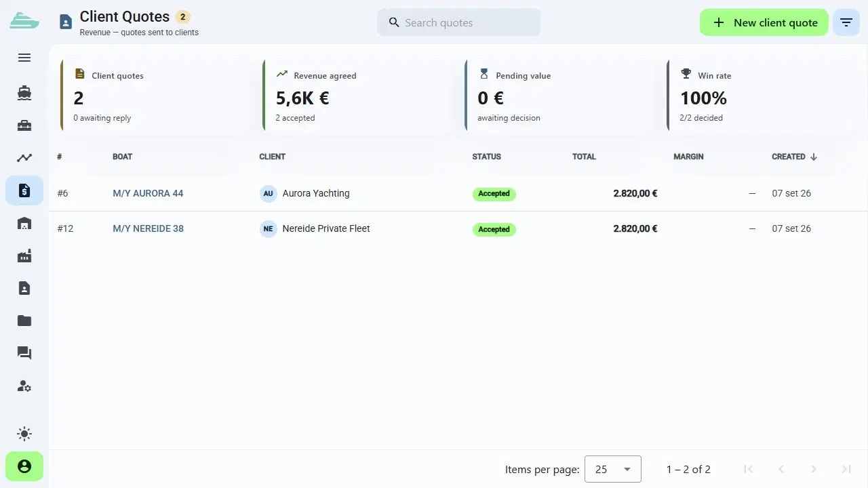868x488 pixels.
Task: Open the boats section in sidebar
Action: 24,93
